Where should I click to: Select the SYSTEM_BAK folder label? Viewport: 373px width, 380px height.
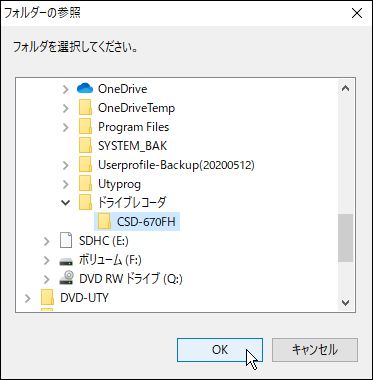click(x=132, y=146)
